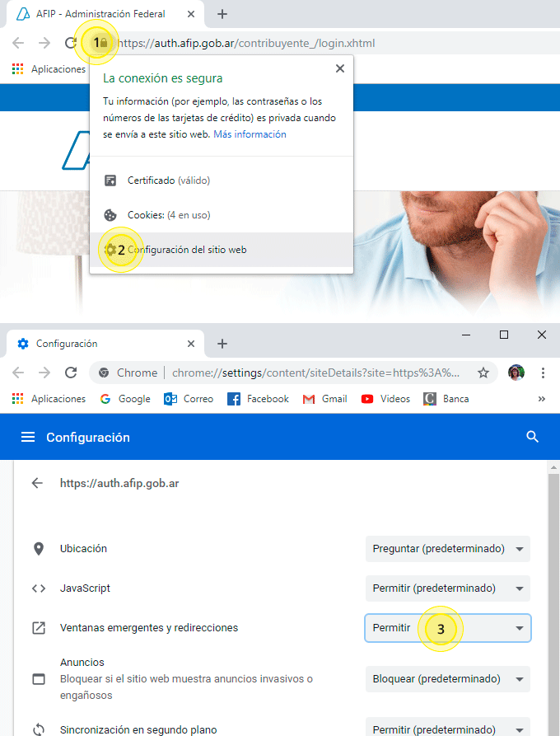
Task: Open the Facebook bookmark
Action: click(258, 399)
